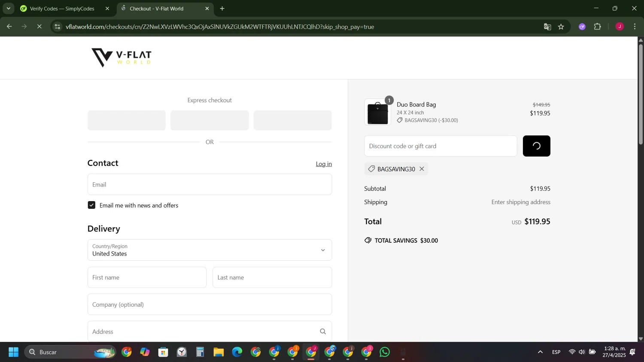Click the Duo Board Bag product thumbnail
The image size is (644, 362).
(378, 112)
